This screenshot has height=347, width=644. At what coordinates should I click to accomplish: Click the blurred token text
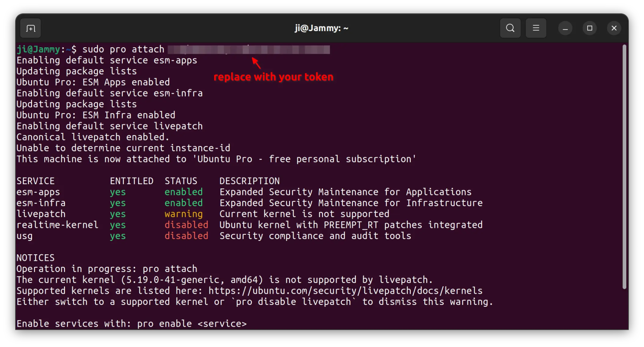249,49
